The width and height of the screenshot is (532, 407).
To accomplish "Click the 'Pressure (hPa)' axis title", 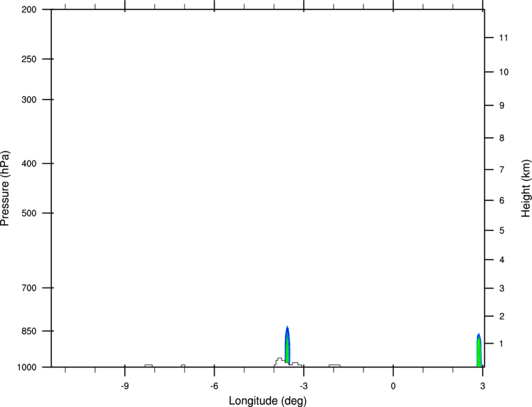I will coord(5,188).
